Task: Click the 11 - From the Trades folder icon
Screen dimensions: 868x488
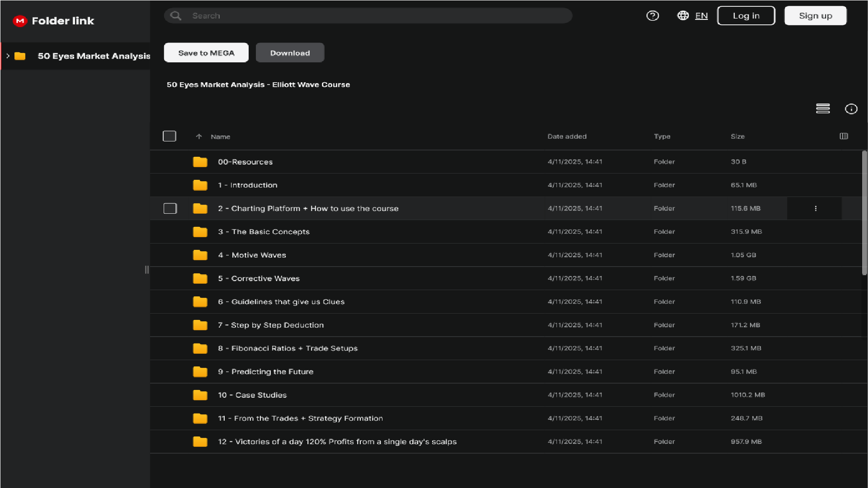Action: [x=200, y=418]
